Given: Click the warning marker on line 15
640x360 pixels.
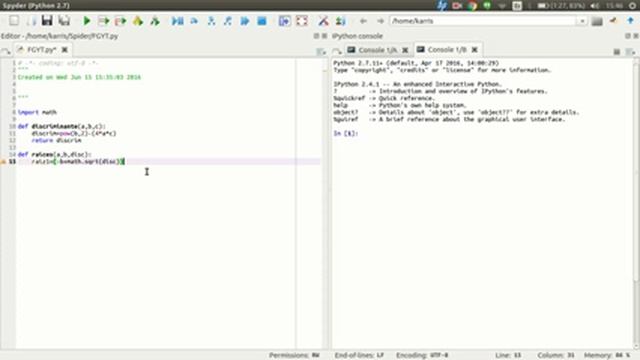Looking at the screenshot, I should click(x=3, y=162).
